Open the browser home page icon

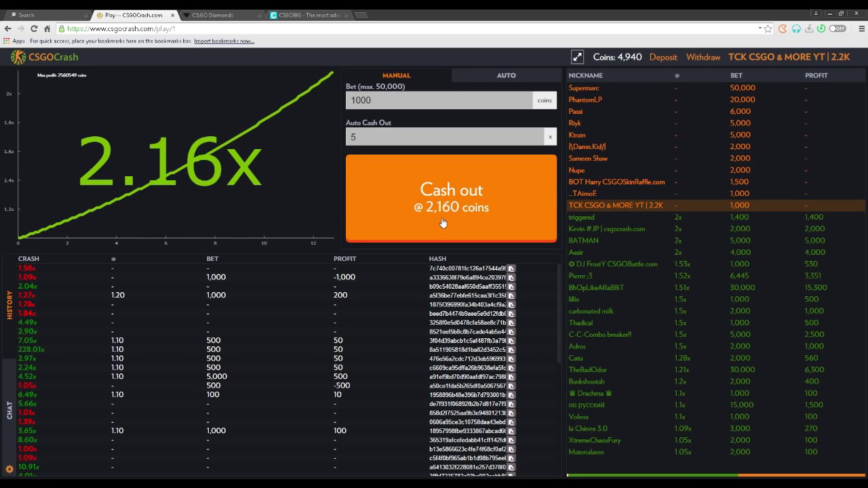47,28
